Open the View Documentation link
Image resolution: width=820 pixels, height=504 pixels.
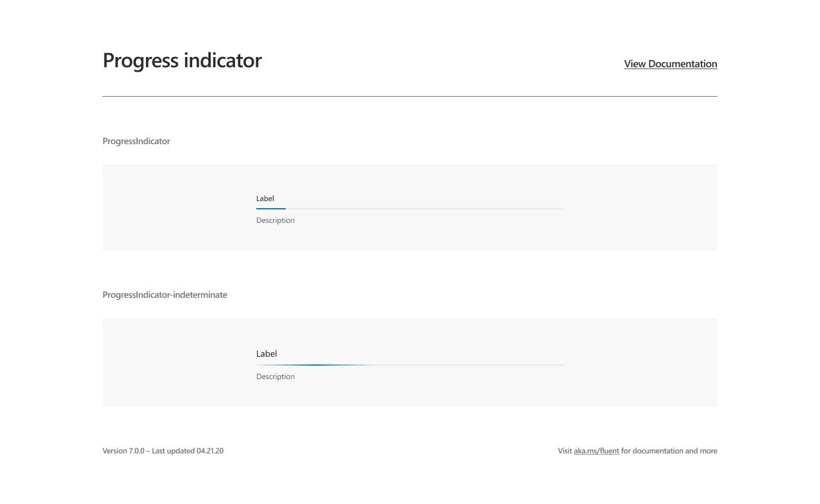click(671, 64)
